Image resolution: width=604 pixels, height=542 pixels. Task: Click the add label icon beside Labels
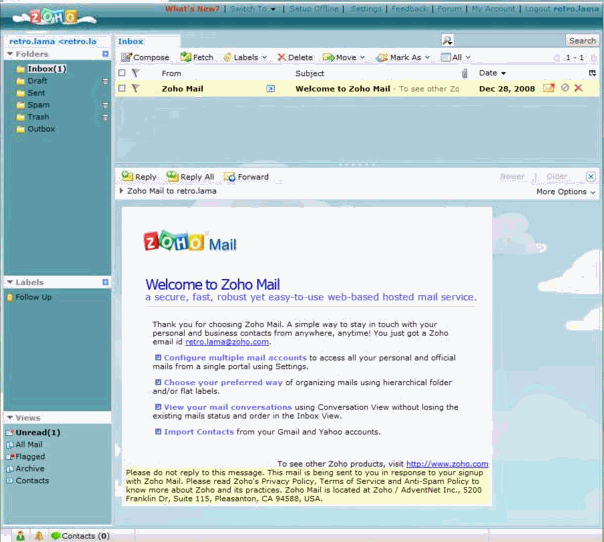pyautogui.click(x=105, y=282)
